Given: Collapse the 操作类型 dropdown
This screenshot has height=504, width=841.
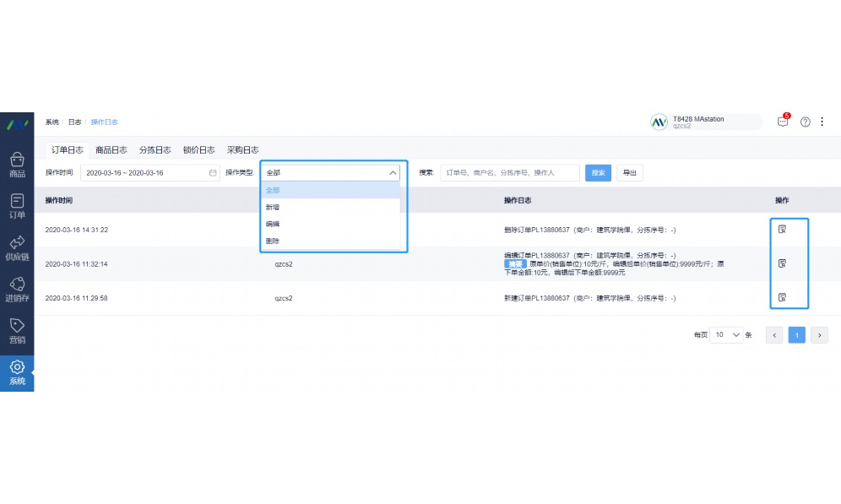Looking at the screenshot, I should (x=393, y=172).
